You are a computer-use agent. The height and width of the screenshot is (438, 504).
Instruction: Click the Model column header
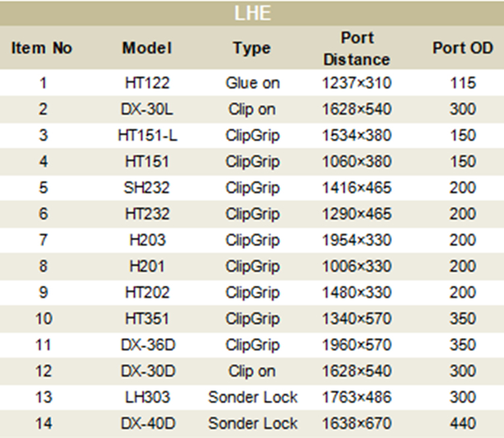point(147,48)
